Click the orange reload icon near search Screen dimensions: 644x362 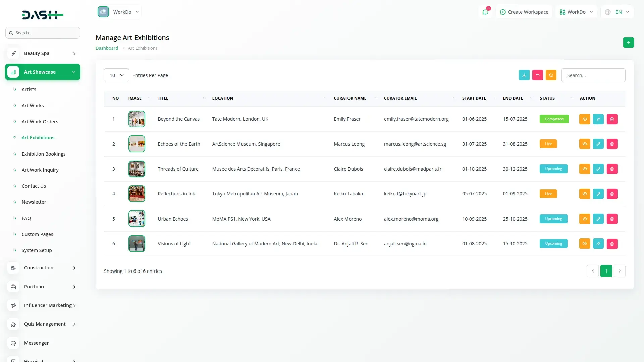coord(551,75)
